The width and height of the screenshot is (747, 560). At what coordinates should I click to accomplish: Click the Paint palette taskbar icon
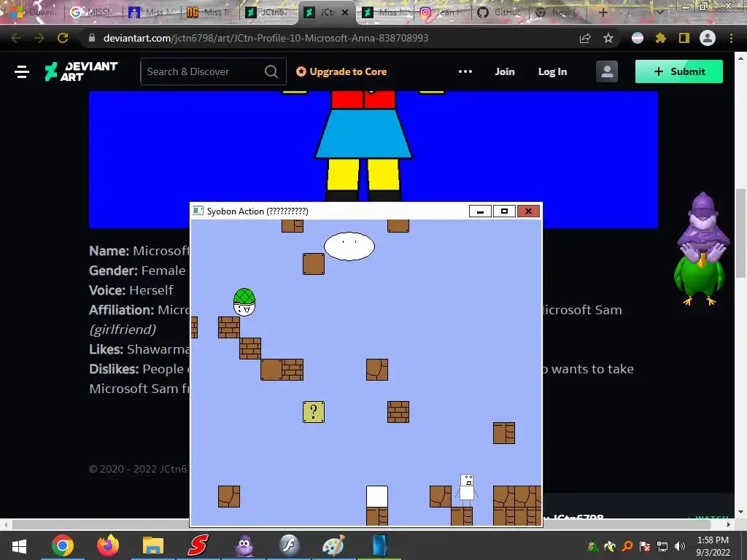point(333,545)
